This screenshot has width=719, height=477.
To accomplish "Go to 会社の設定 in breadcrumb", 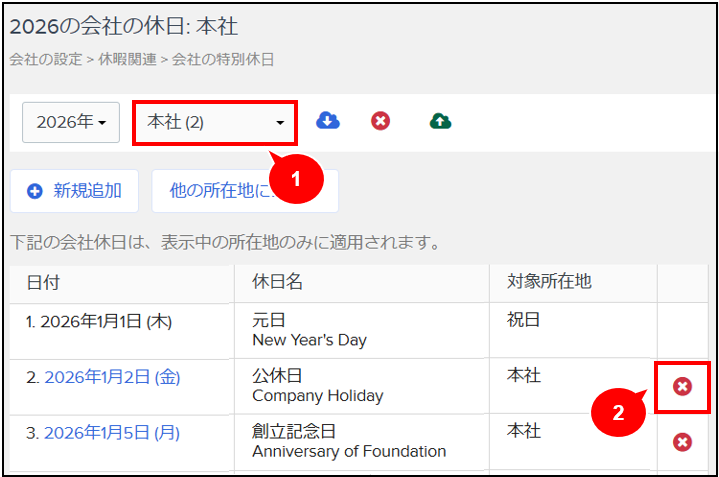I will pos(45,60).
